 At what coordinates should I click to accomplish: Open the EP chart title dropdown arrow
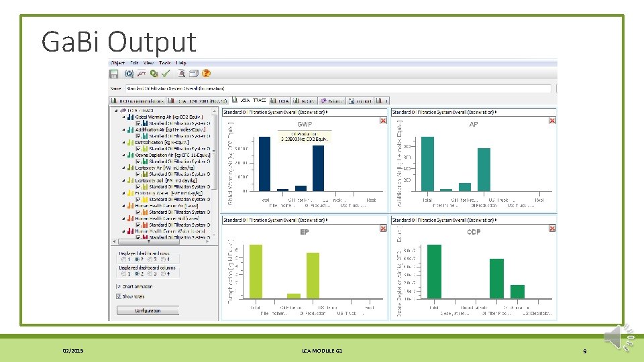coord(327,220)
